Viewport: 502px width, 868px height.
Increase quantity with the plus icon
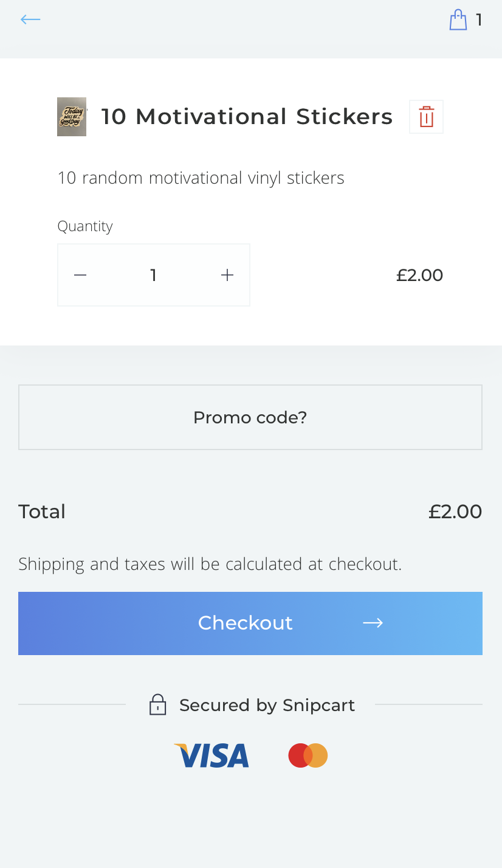227,275
